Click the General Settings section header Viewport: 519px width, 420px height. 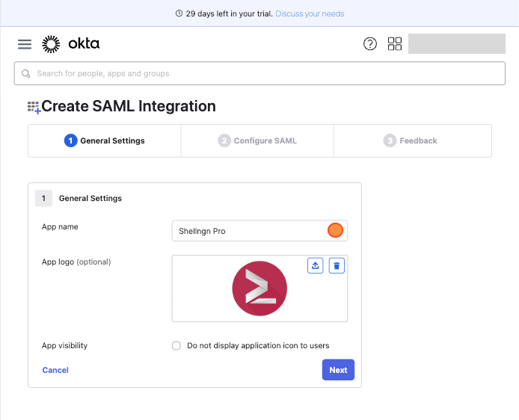tap(90, 199)
